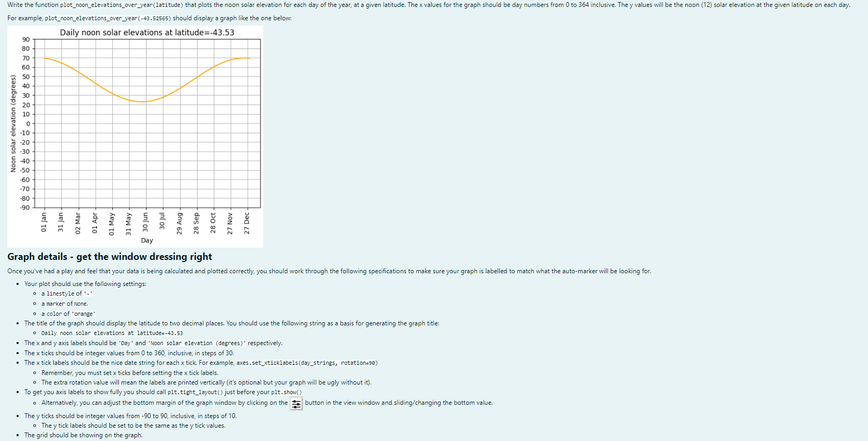
Task: Click the code line 'Daily noon solar elevations at latitude=-43.53'
Action: click(112, 333)
